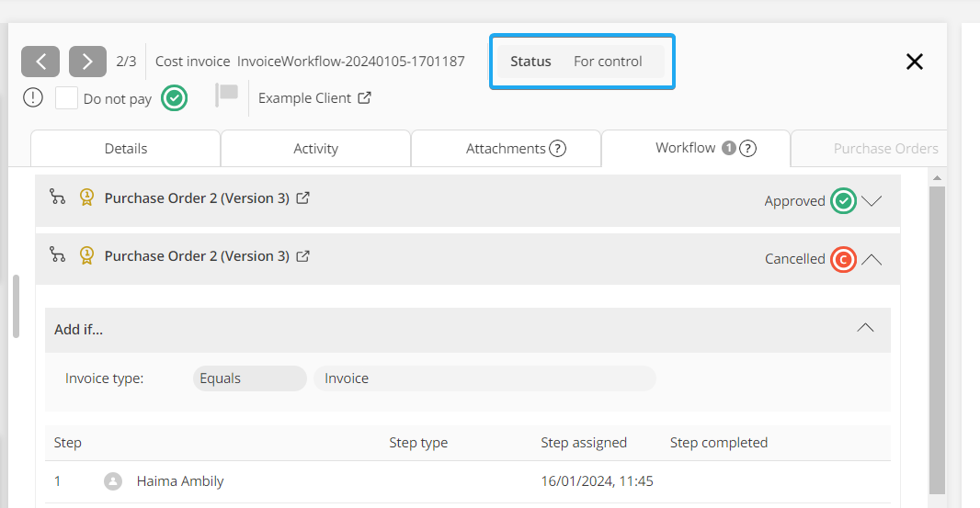Go to the previous invoice arrow

(x=40, y=62)
